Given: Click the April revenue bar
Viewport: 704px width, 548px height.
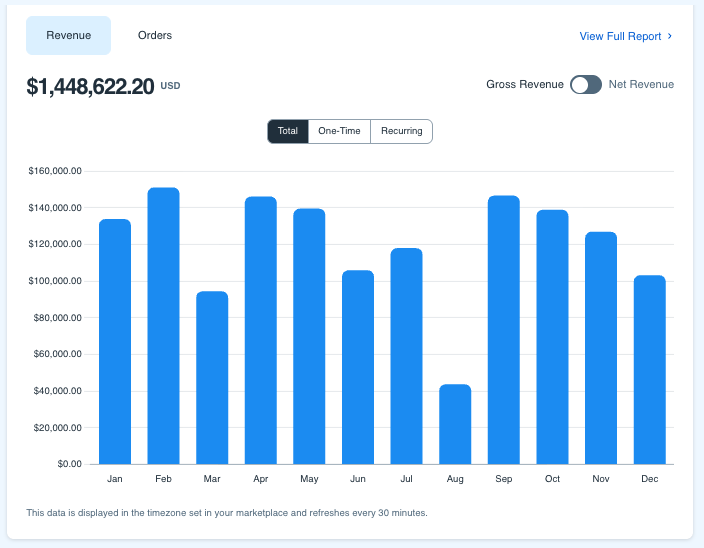Looking at the screenshot, I should pos(261,330).
